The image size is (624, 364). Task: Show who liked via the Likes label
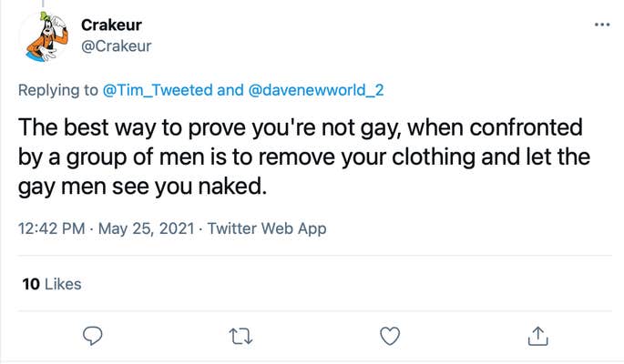(x=63, y=284)
